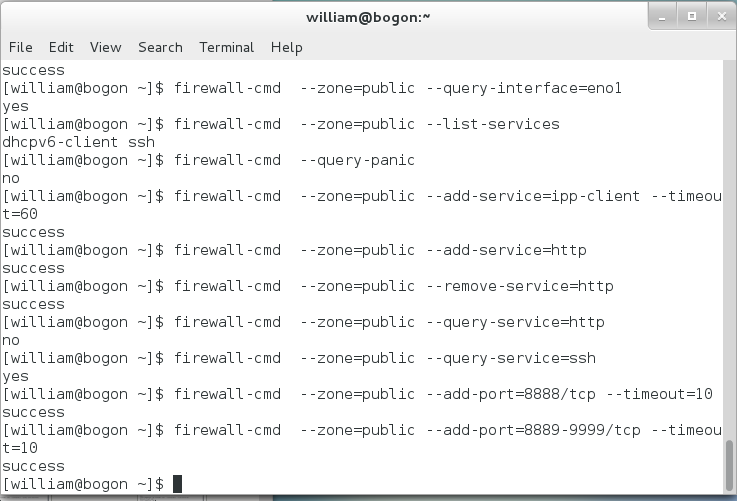Image resolution: width=737 pixels, height=501 pixels.
Task: Maximize the terminal window
Action: coord(692,17)
